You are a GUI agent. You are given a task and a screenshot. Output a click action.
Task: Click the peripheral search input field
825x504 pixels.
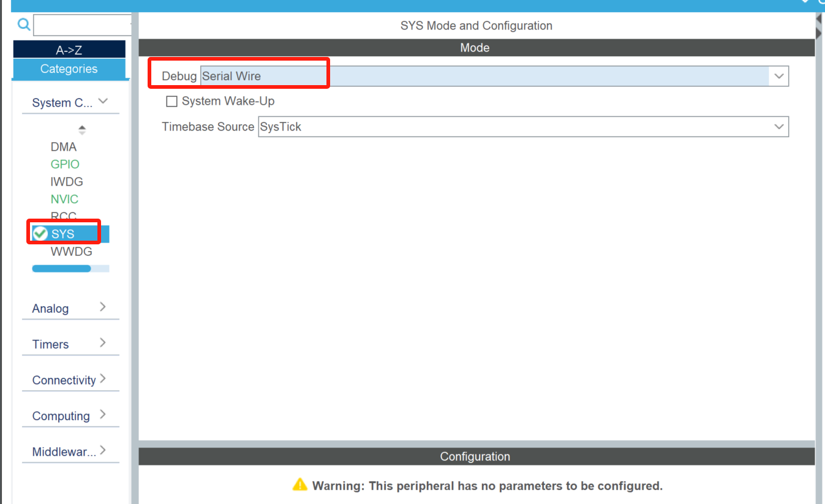pos(83,24)
